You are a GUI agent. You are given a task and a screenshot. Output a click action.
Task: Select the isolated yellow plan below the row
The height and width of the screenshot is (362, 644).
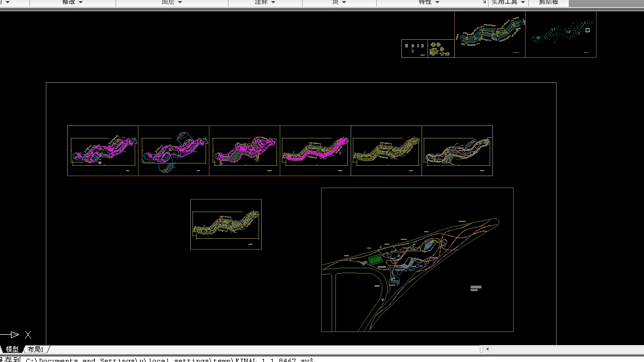coord(226,224)
